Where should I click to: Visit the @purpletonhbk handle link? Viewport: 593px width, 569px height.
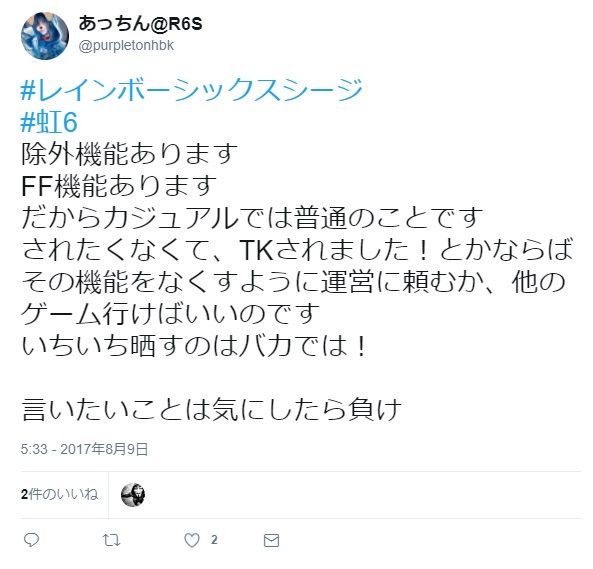126,45
